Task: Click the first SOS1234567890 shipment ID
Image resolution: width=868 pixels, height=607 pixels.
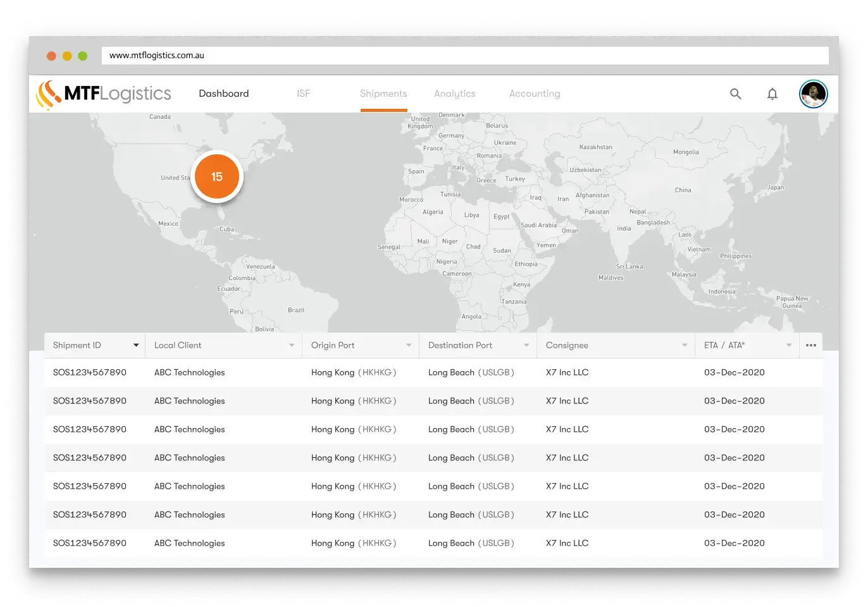Action: (90, 372)
